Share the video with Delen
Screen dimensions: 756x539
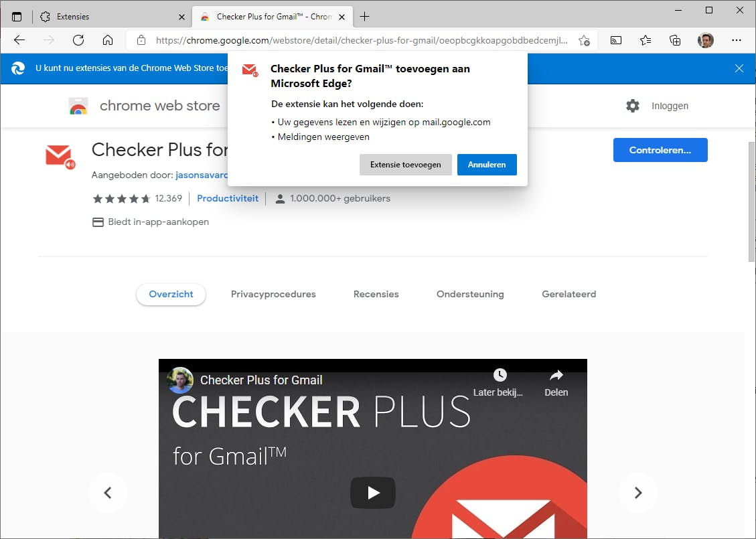[556, 383]
